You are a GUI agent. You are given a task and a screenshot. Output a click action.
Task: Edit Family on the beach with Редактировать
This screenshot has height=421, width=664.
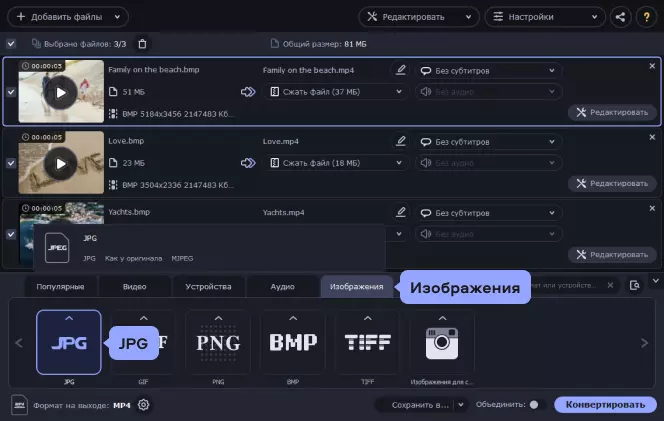pyautogui.click(x=612, y=113)
